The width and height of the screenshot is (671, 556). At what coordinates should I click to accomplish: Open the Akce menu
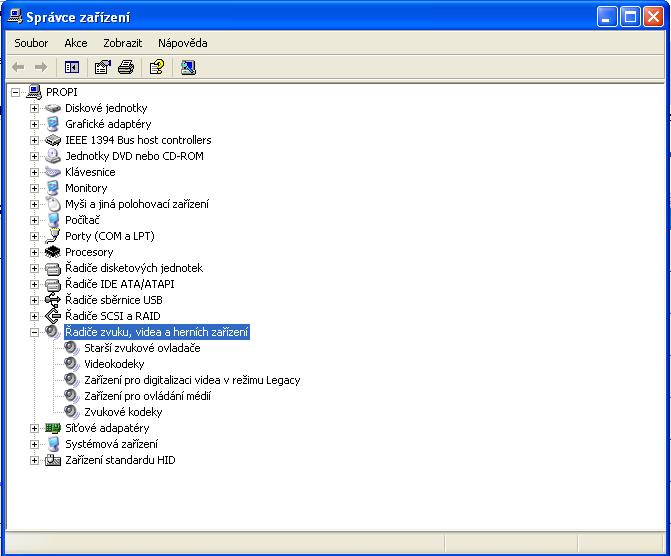click(76, 43)
